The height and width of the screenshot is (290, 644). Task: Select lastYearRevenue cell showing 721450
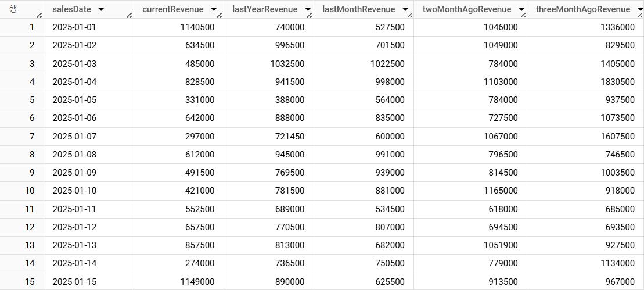[x=269, y=137]
